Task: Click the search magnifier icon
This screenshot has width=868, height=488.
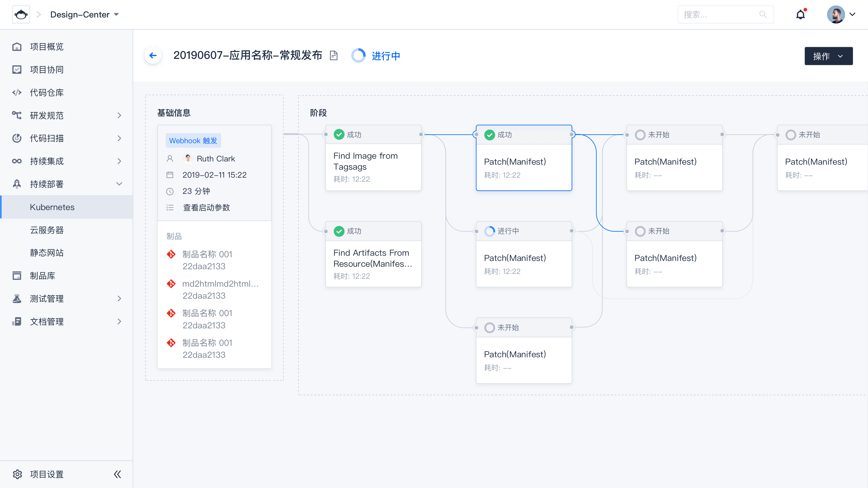Action: (x=763, y=14)
